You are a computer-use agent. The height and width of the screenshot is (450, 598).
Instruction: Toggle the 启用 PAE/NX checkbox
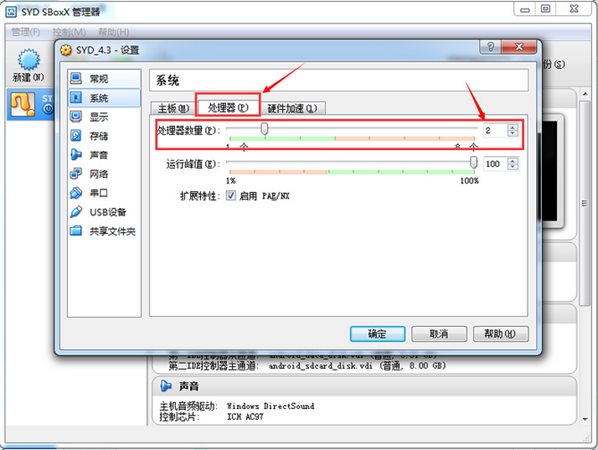click(x=231, y=196)
